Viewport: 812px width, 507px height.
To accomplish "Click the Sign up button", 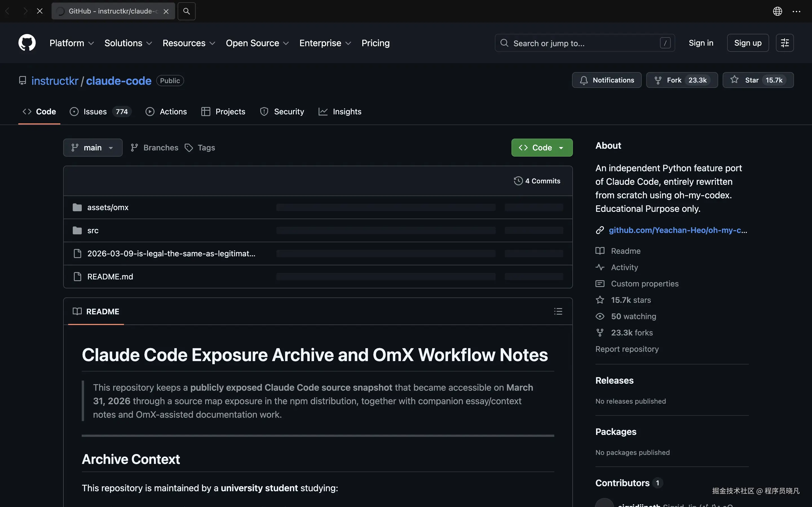I will click(748, 43).
